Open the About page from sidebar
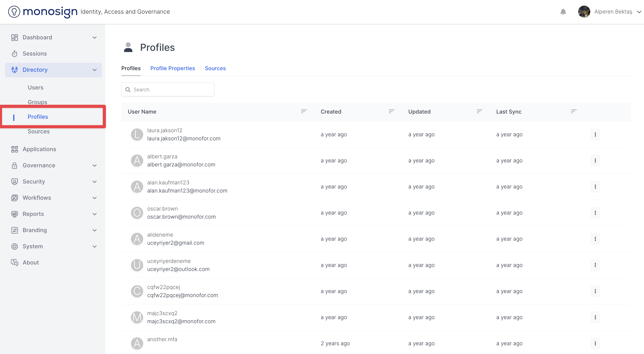This screenshot has height=354, width=644. [x=31, y=262]
